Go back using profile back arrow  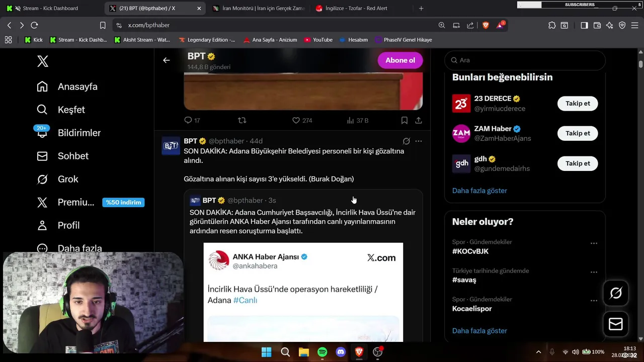click(166, 60)
